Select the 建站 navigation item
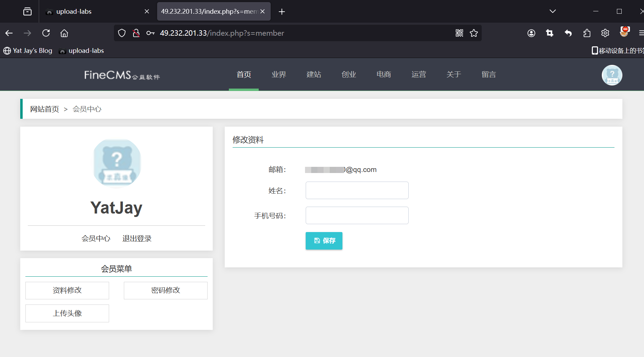This screenshot has height=357, width=644. coord(314,74)
